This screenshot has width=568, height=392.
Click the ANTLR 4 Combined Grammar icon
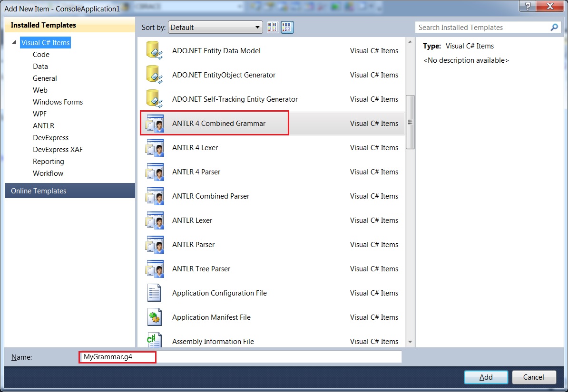click(x=154, y=124)
